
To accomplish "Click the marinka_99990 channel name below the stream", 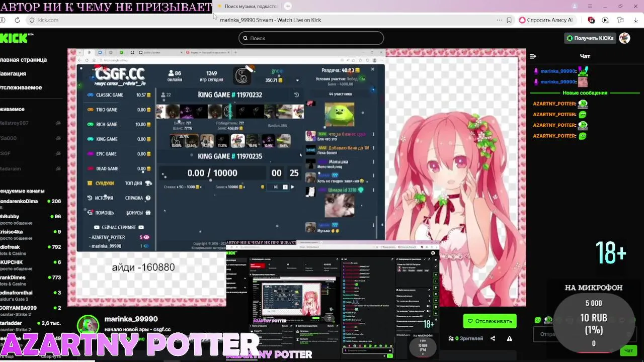I will (x=131, y=319).
